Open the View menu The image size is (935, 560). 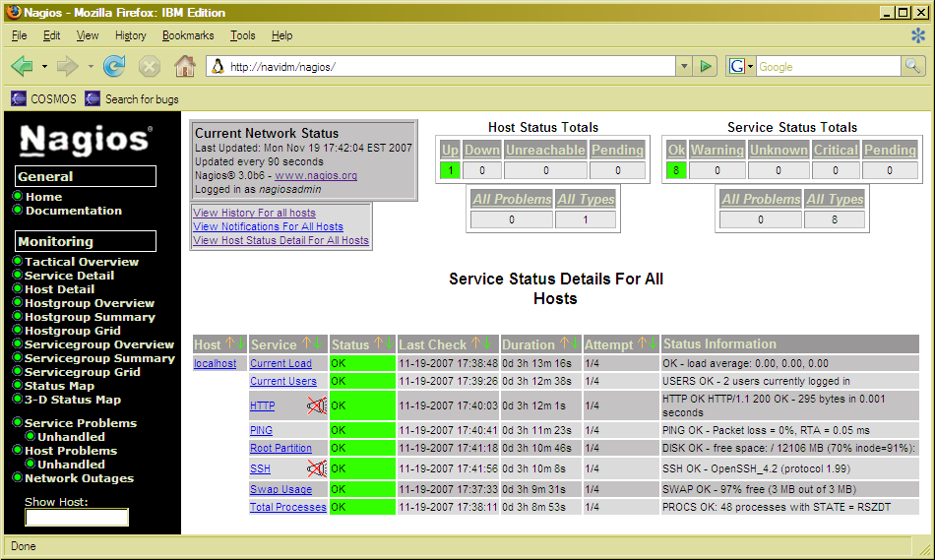coord(87,35)
